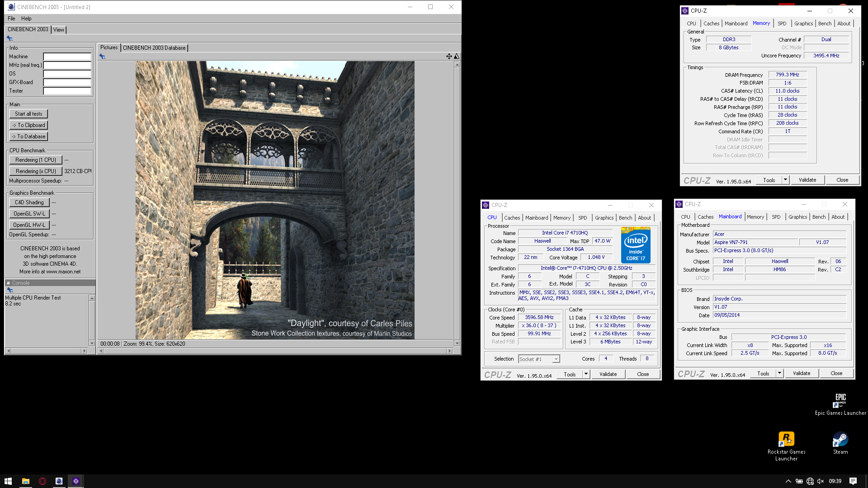Screen dimensions: 868x488
Task: Switch to the CPU-Z taskbar icon
Action: click(x=76, y=481)
